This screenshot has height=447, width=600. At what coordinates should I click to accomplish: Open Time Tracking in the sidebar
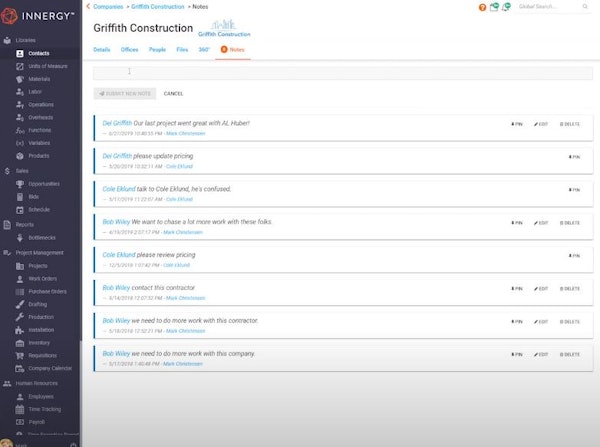point(44,409)
